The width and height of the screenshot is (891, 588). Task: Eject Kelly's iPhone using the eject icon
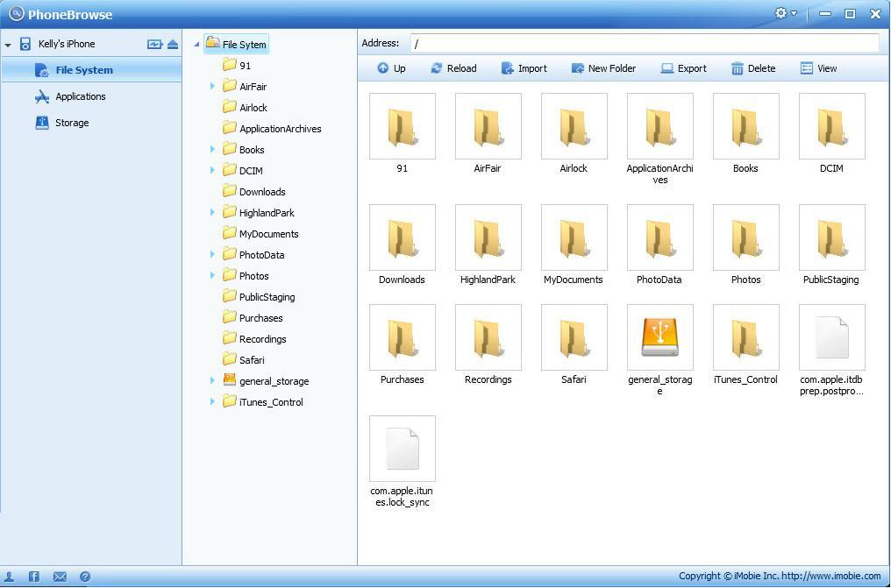coord(172,43)
